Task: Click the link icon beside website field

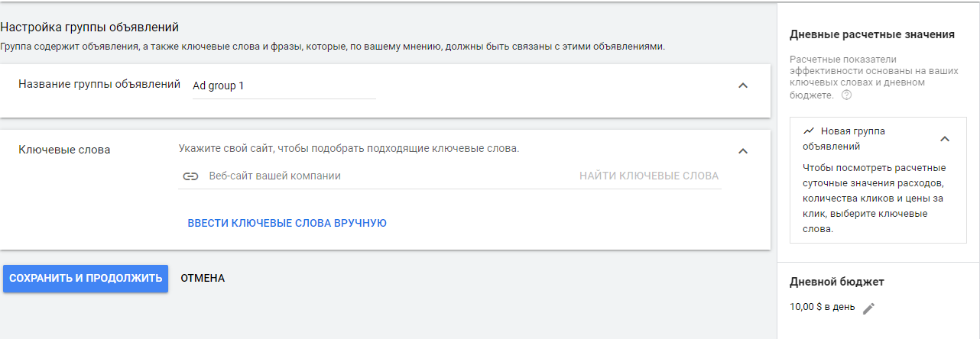Action: click(x=191, y=176)
